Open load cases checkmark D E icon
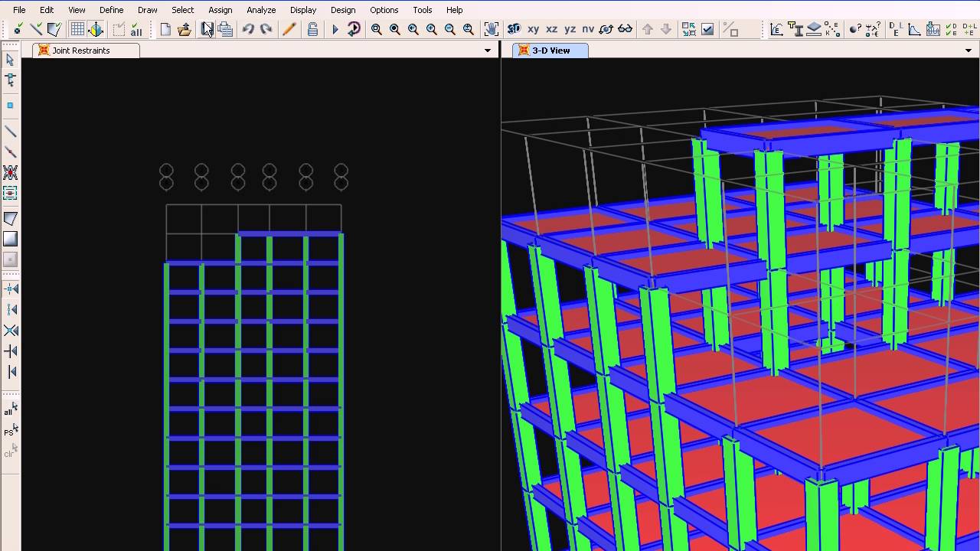The width and height of the screenshot is (980, 551). point(952,29)
